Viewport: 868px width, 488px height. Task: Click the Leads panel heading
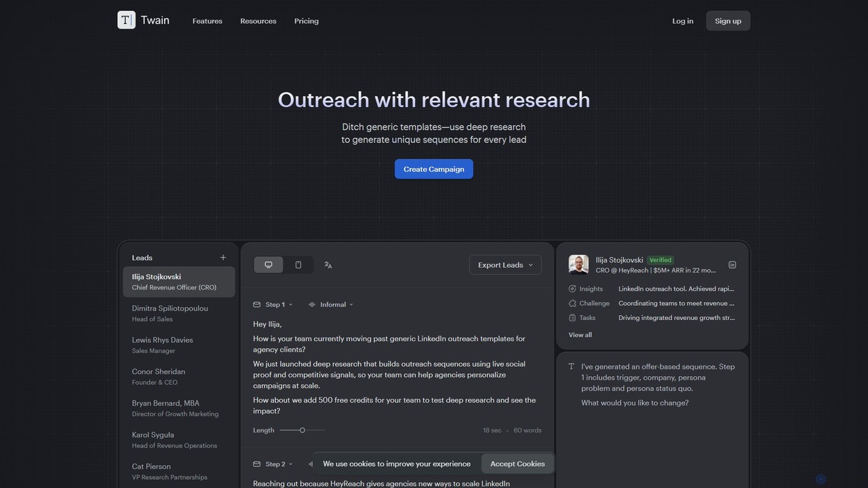[x=142, y=258]
